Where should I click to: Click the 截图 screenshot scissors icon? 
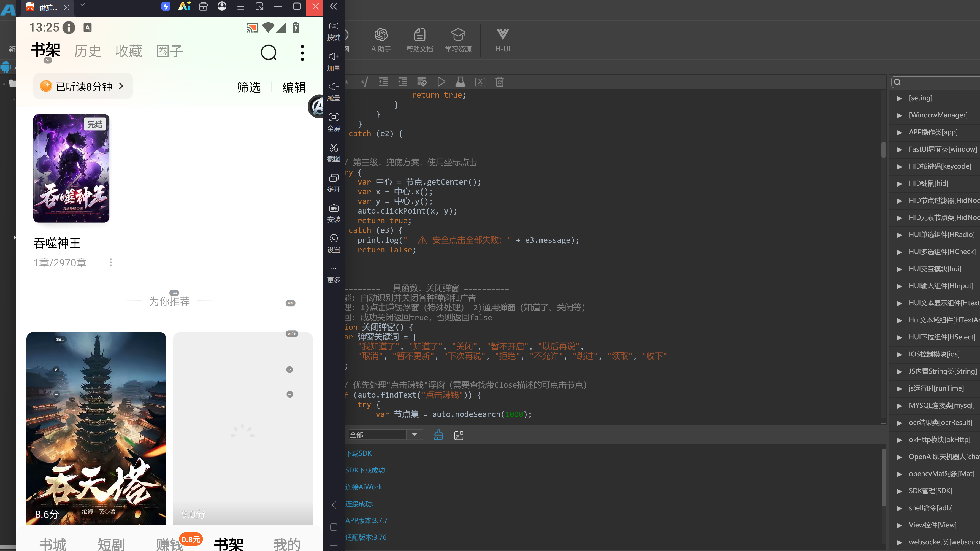tap(334, 152)
